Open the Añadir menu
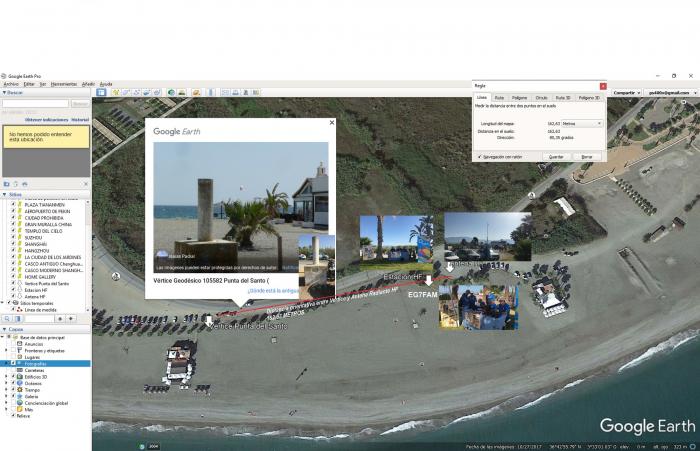Screen dimensions: 700x451 (88, 84)
